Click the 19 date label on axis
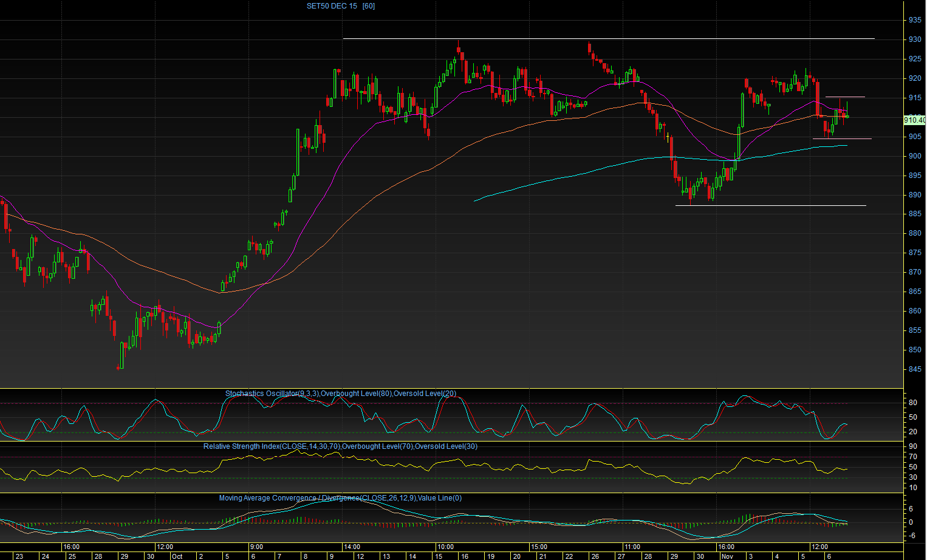 point(490,556)
